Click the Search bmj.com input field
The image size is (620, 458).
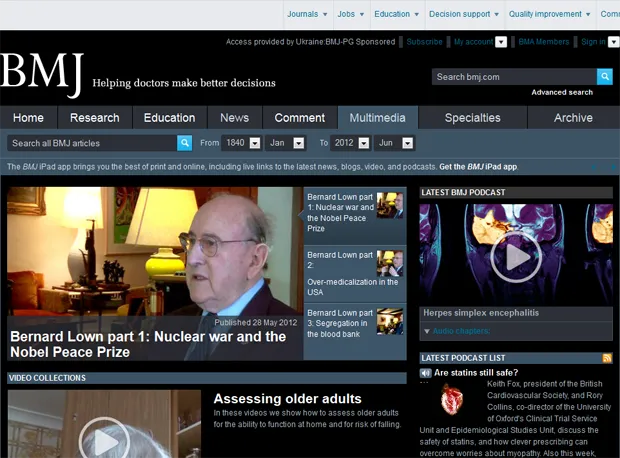(514, 77)
